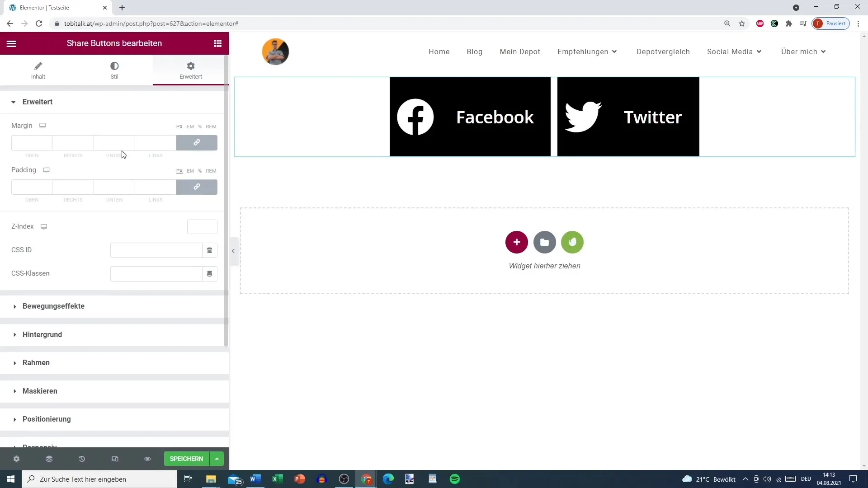Select % unit for Padding

tap(200, 171)
